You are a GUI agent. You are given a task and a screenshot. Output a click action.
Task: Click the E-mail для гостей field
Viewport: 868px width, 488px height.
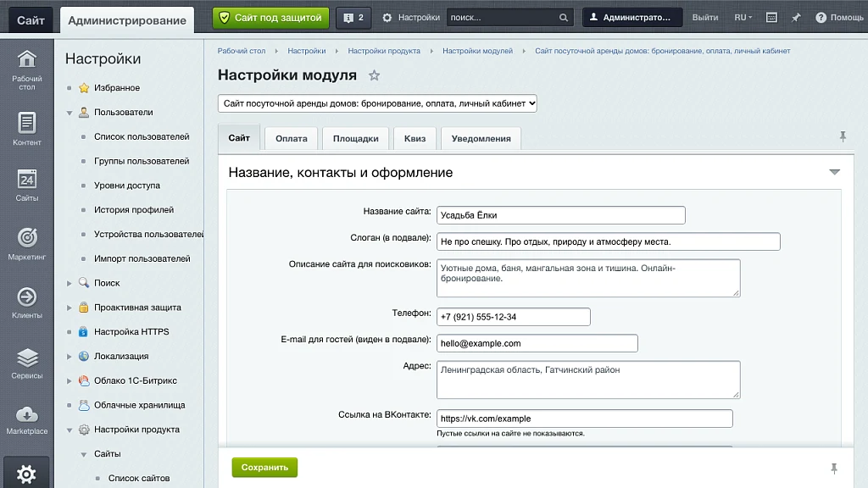click(537, 344)
